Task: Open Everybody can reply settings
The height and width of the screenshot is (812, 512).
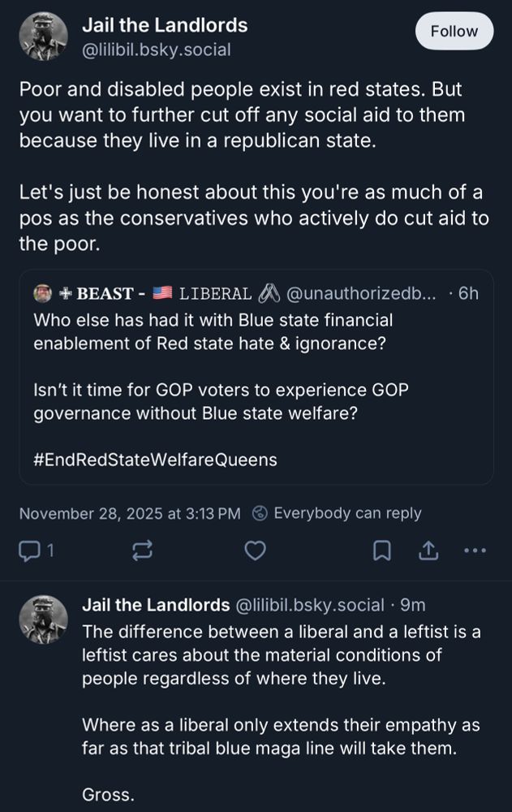Action: 347,513
